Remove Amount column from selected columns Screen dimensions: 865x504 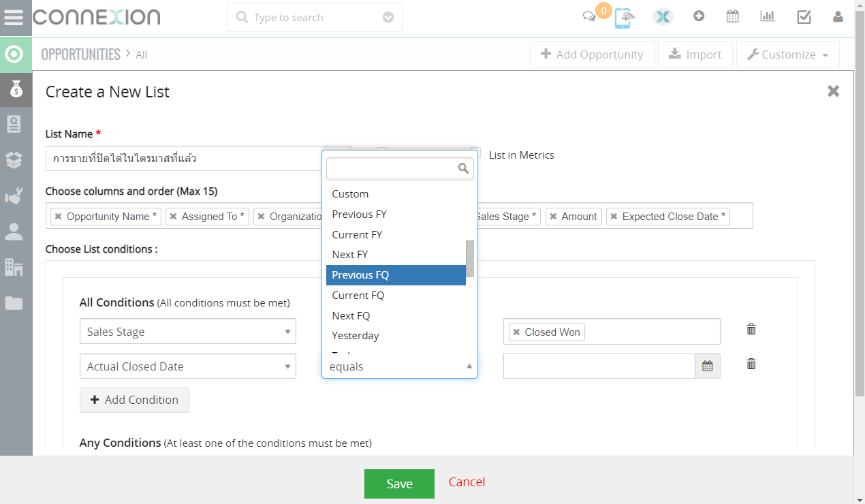pyautogui.click(x=553, y=217)
